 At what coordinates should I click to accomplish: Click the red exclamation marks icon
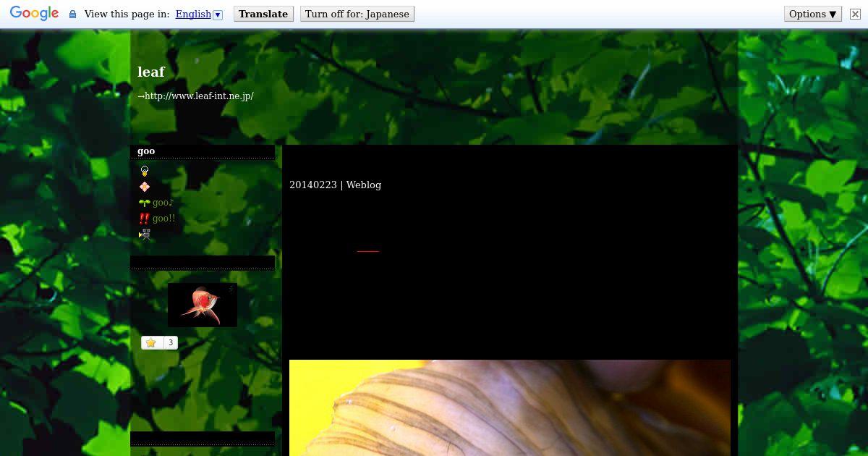(x=144, y=219)
